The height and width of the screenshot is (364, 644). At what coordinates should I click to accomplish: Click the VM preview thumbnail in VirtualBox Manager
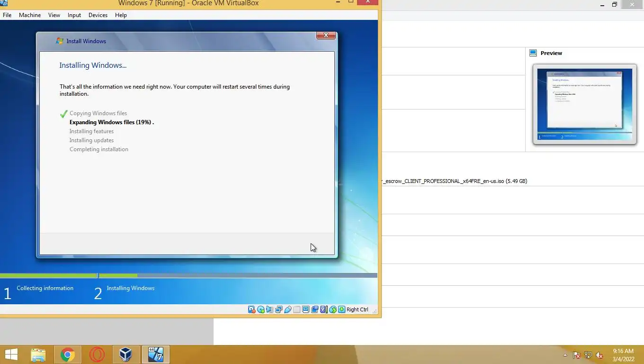point(584,104)
